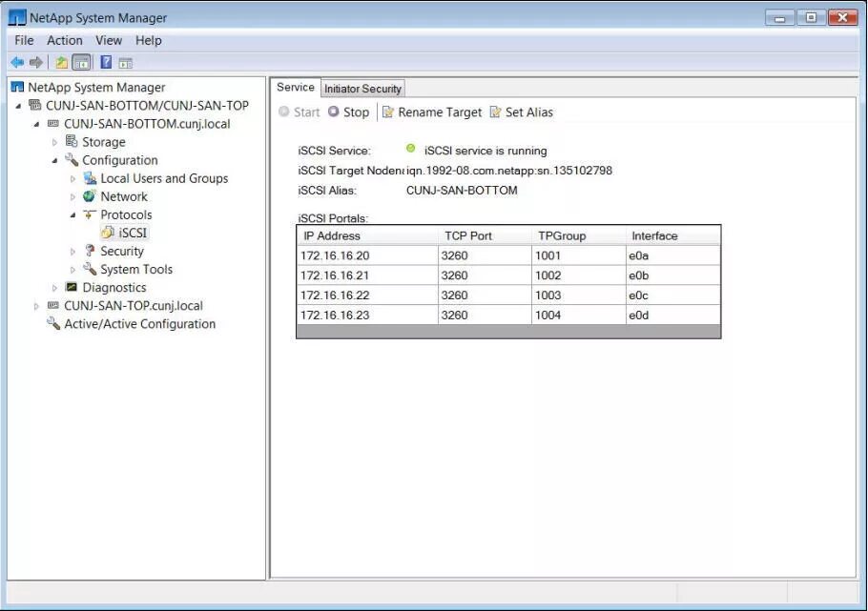The image size is (868, 611).
Task: Expand the System Tools tree node
Action: tap(73, 270)
